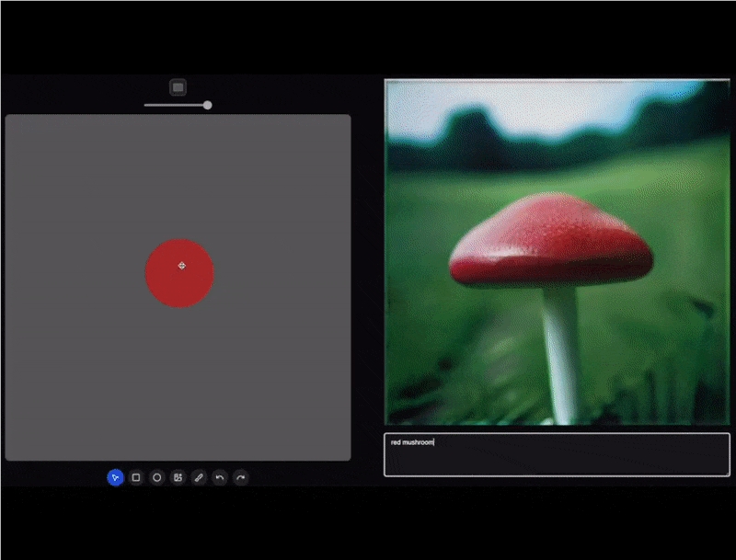This screenshot has width=736, height=560.
Task: Choose the rectangle shape tool
Action: point(136,477)
